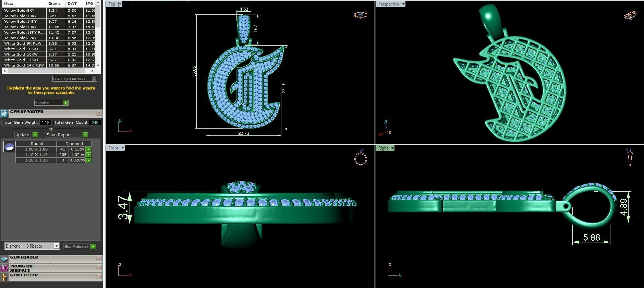
Task: Click the Calculate button
Action: click(x=49, y=103)
